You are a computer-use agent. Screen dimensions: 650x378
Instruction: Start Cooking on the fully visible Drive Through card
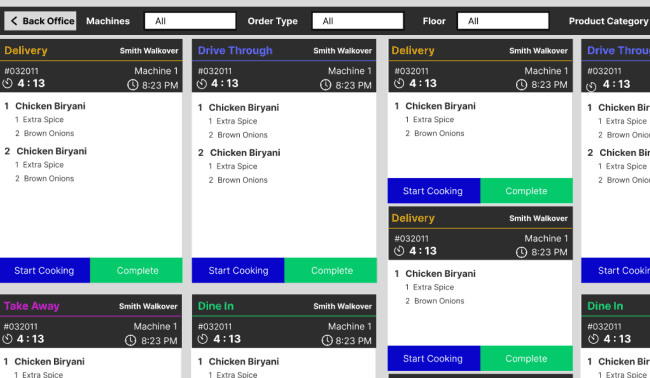pyautogui.click(x=238, y=271)
